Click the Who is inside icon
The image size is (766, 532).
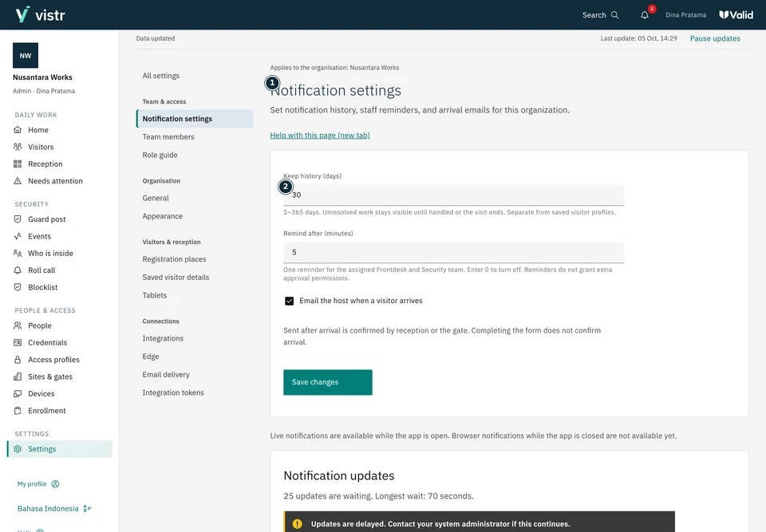[x=18, y=254]
